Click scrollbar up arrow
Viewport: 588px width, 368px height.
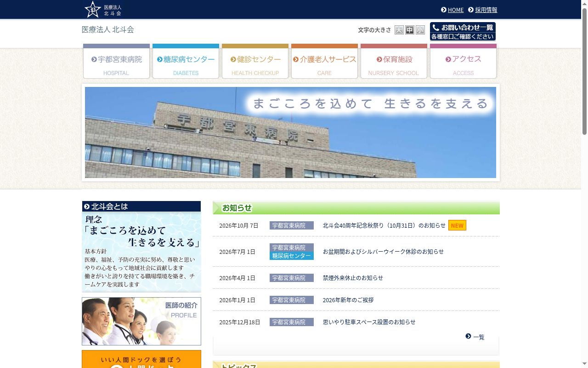pyautogui.click(x=584, y=3)
